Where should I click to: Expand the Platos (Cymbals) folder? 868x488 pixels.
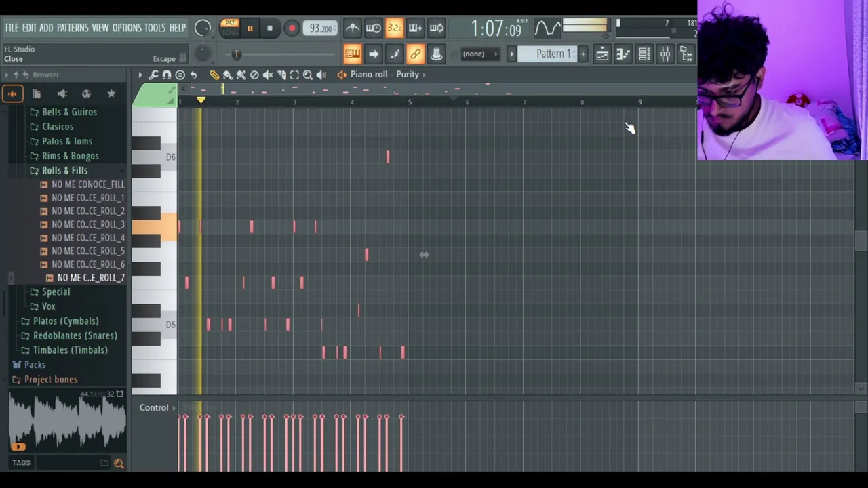66,321
